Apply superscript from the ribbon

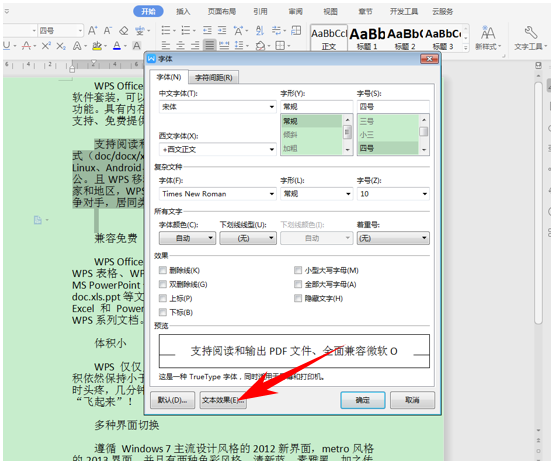coord(46,46)
